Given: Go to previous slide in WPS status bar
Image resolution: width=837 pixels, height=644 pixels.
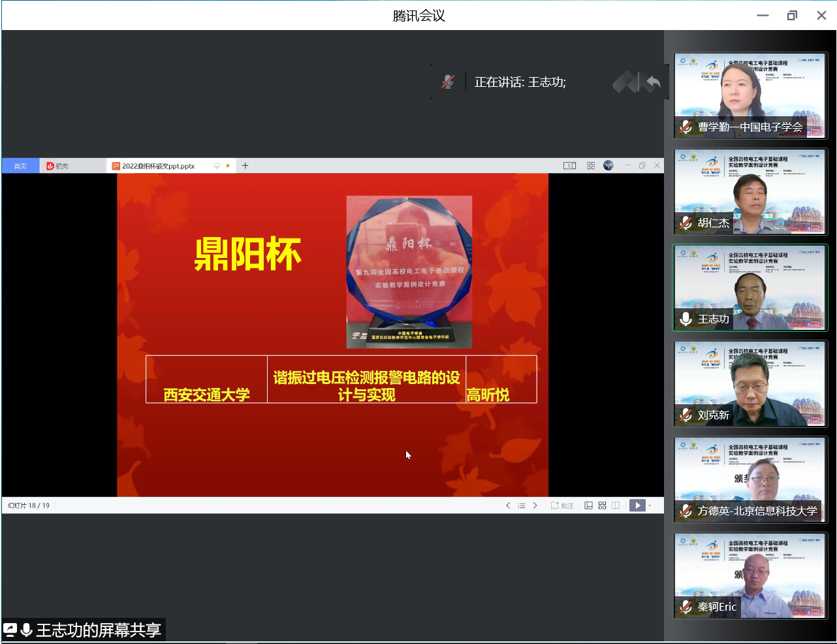Looking at the screenshot, I should [x=508, y=506].
